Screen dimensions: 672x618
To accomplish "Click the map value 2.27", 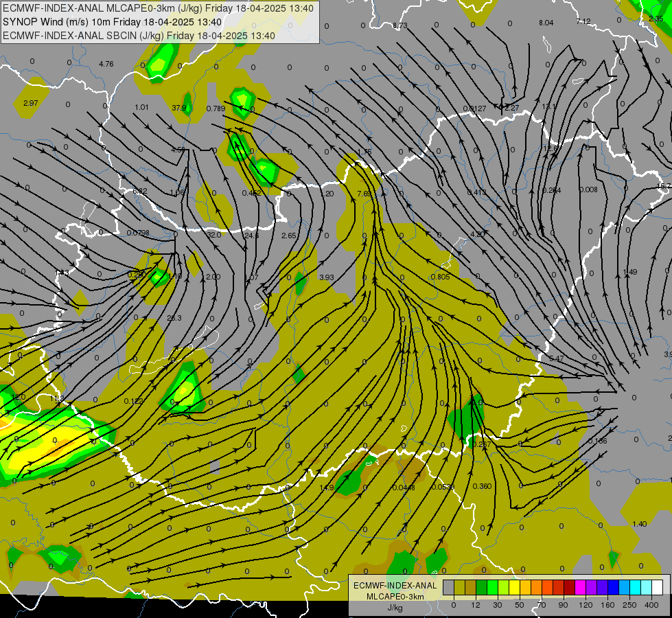I will (511, 108).
